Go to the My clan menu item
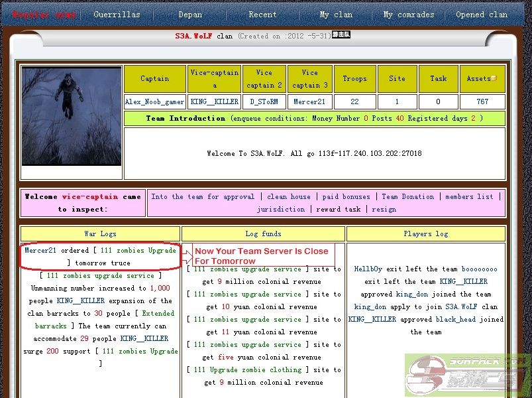532x398 pixels. [336, 15]
